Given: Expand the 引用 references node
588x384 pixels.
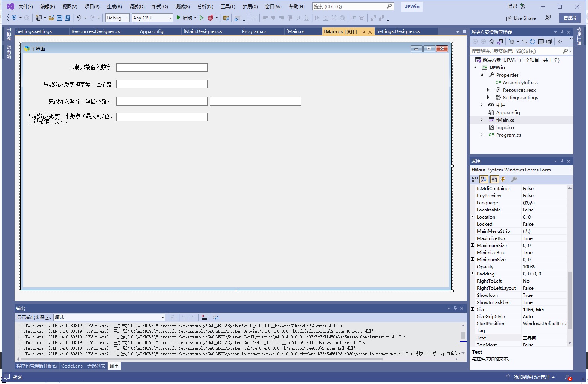Looking at the screenshot, I should [482, 105].
